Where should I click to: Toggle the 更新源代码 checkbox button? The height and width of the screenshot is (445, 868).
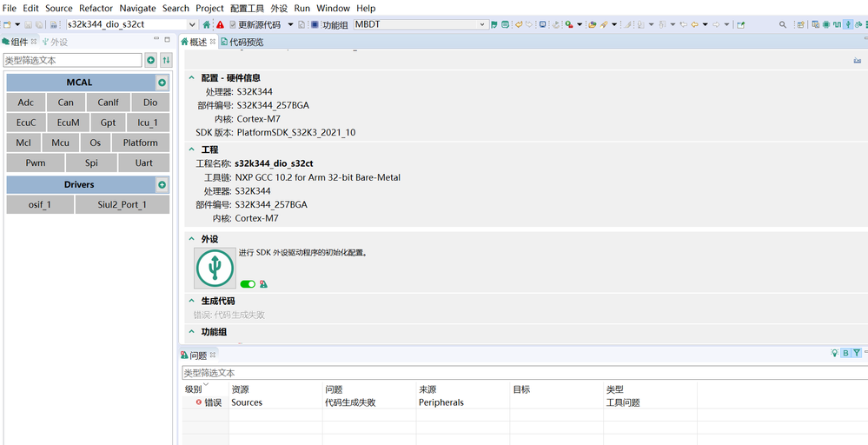point(255,24)
